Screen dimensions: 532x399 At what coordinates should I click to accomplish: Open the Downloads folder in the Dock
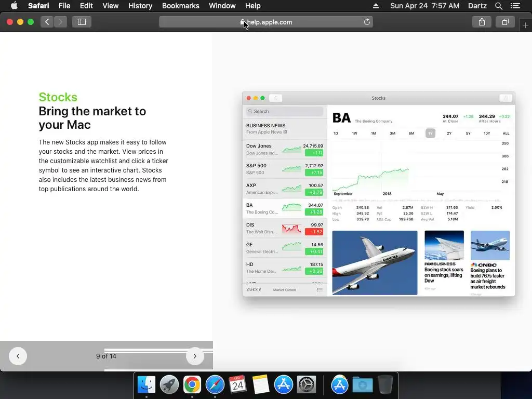pyautogui.click(x=362, y=385)
